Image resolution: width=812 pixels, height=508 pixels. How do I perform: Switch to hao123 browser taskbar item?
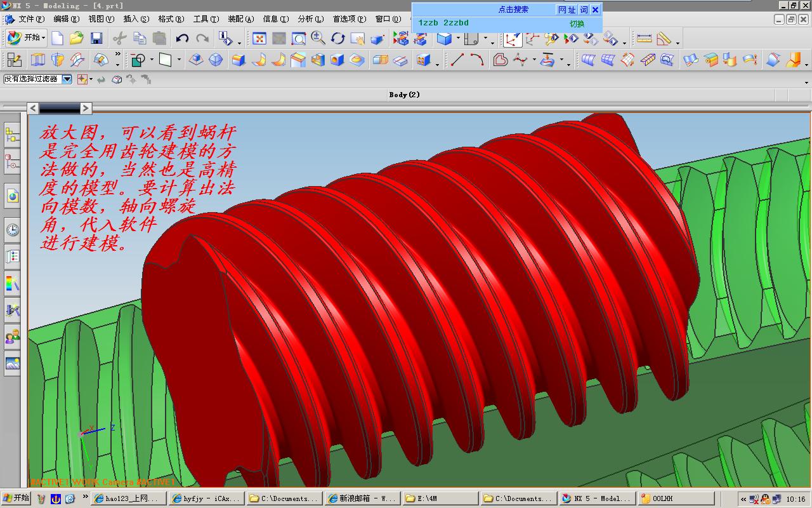(x=129, y=498)
